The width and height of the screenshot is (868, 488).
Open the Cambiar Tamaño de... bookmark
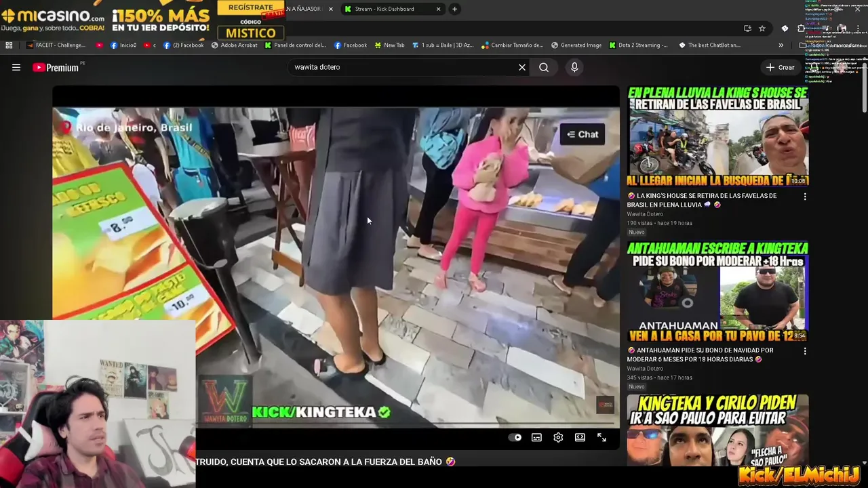tap(512, 45)
